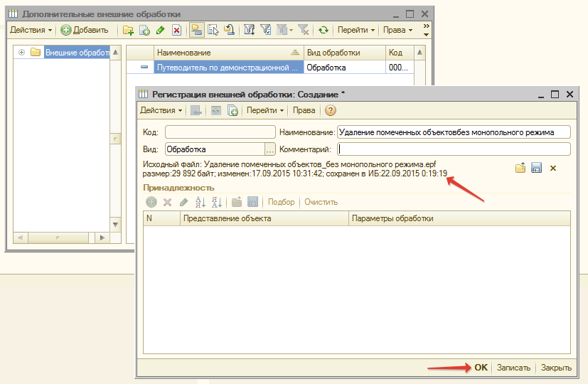Click the load file folder icon
The height and width of the screenshot is (384, 588).
520,168
